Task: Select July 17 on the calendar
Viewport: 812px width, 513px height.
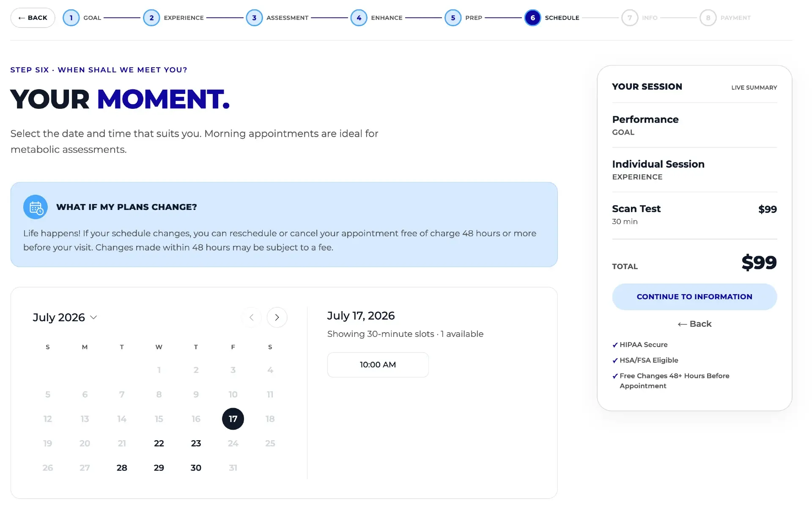Action: click(x=233, y=419)
